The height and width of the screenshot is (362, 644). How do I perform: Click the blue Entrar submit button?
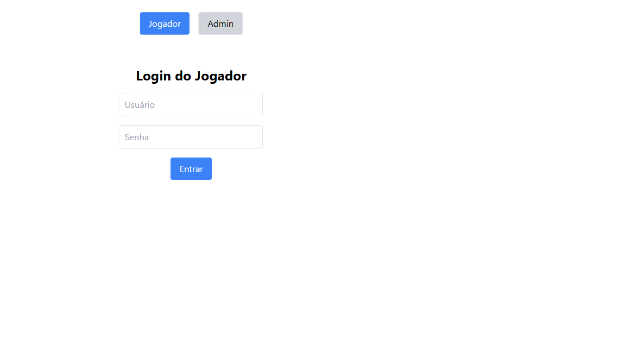click(x=191, y=169)
